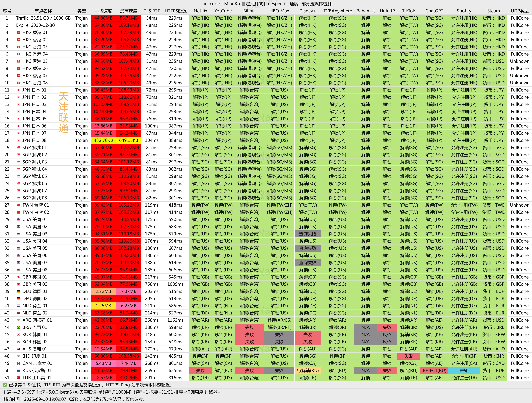Click the Korea flag beside KOR 韩国 01

(x=18, y=335)
